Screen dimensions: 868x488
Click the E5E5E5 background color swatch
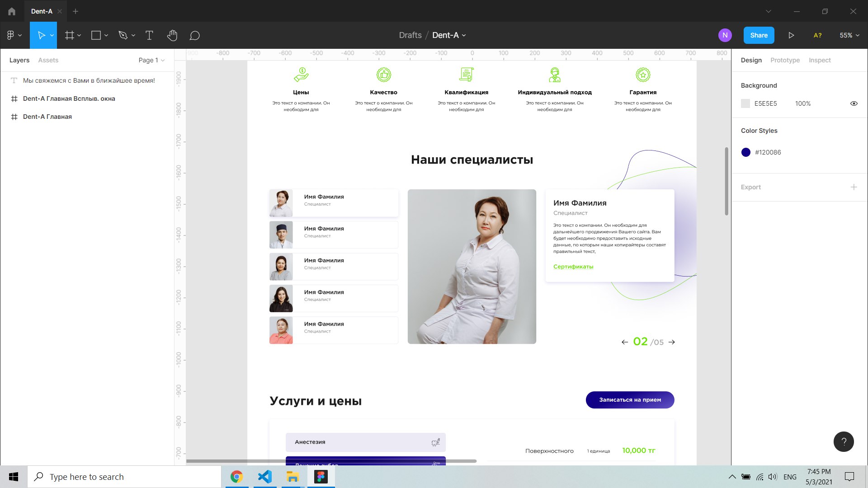[x=745, y=103]
